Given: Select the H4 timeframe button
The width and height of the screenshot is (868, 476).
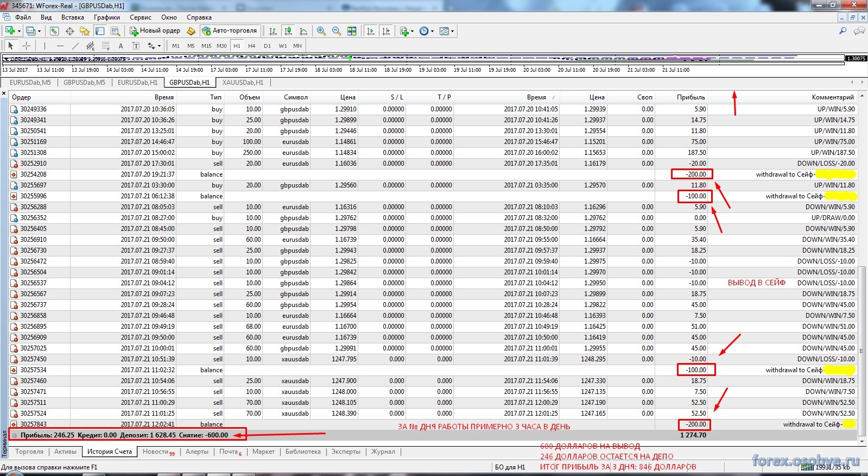Looking at the screenshot, I should click(252, 46).
